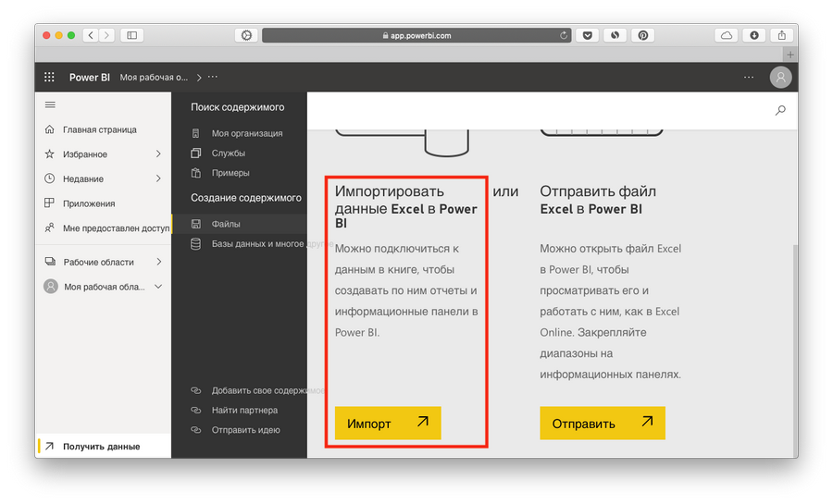Click the breadcrumb ellipsis after Моя рабочая о...
Screen dimensions: 833x504
tap(213, 77)
